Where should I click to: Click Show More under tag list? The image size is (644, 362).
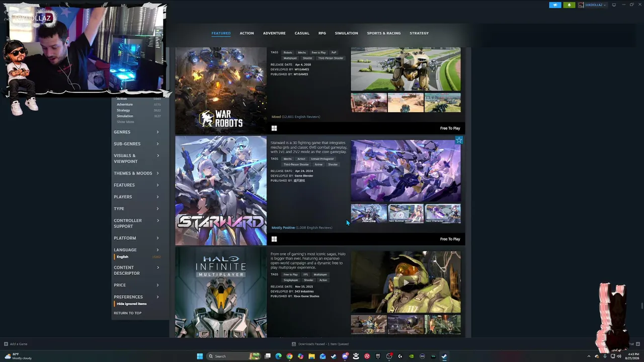pyautogui.click(x=125, y=122)
